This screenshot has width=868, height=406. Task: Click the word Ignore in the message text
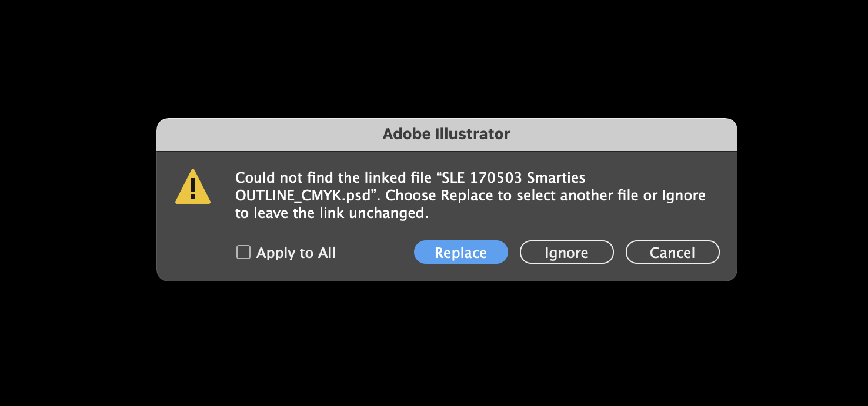coord(683,196)
